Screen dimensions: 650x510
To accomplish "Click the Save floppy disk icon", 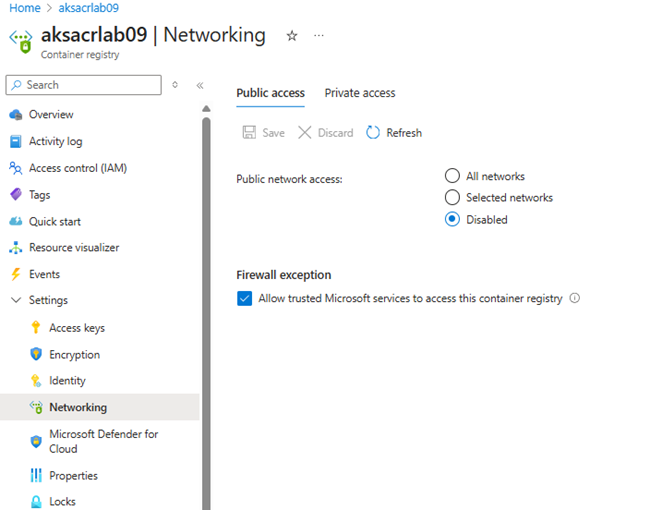I will (249, 133).
